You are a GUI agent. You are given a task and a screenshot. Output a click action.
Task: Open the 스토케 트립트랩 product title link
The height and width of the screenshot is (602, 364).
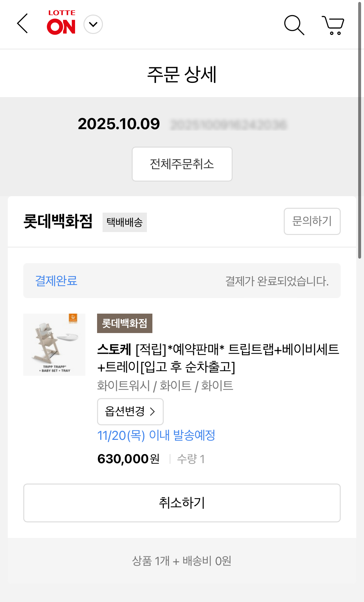[218, 358]
